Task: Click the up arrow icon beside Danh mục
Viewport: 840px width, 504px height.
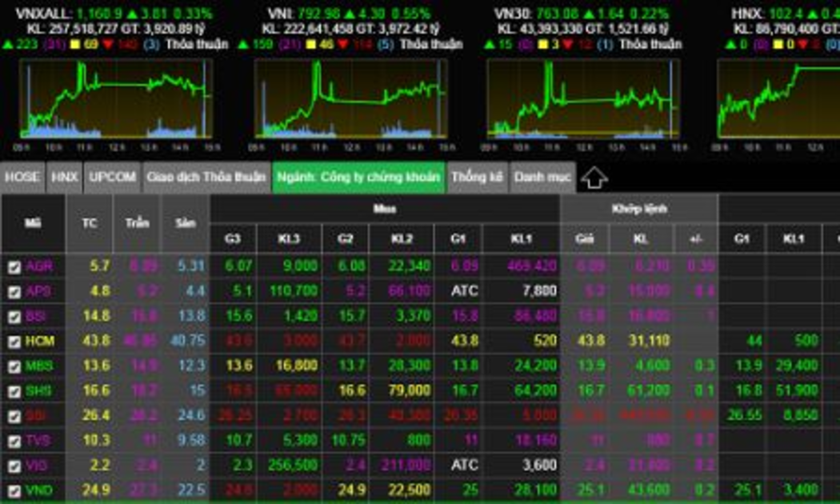Action: (593, 178)
